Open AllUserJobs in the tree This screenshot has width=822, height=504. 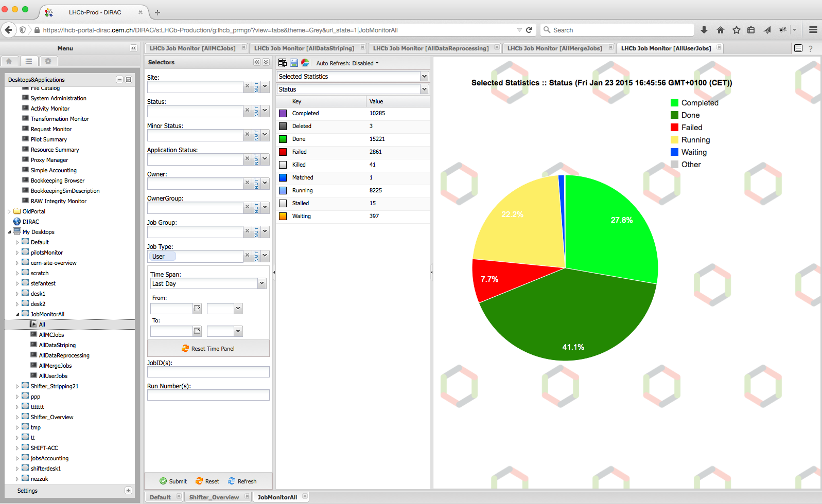[x=53, y=376]
